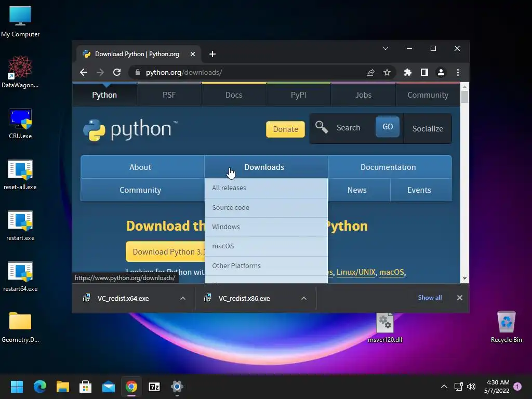The width and height of the screenshot is (532, 399).
Task: Reload the python.org page
Action: pos(117,72)
